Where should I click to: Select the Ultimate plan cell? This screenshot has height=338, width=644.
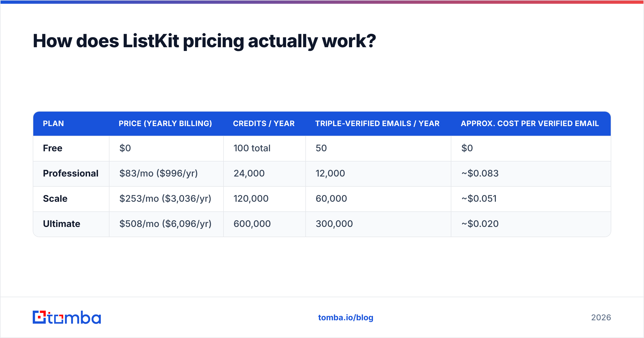point(71,224)
